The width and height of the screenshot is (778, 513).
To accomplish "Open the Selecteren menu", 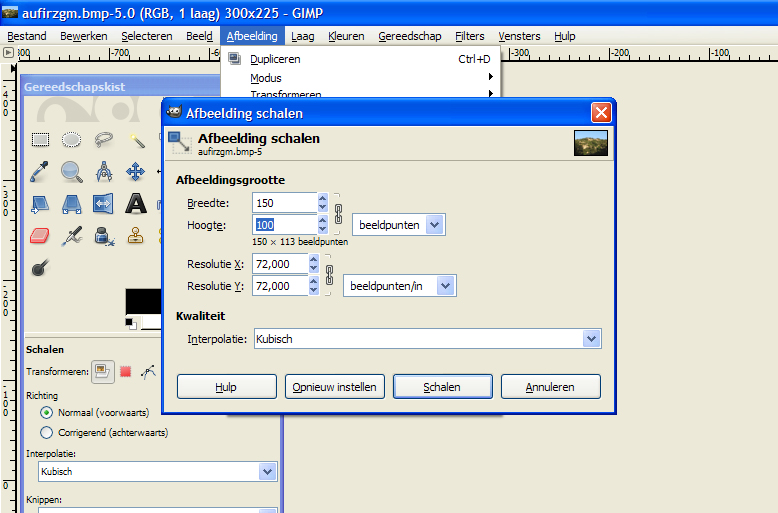I will (x=147, y=36).
